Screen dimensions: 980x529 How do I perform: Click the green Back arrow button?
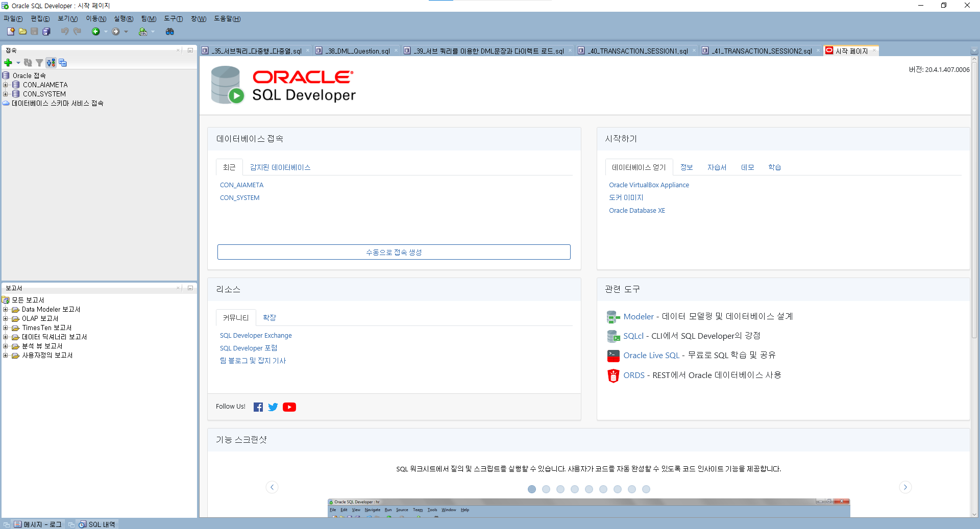(x=95, y=32)
